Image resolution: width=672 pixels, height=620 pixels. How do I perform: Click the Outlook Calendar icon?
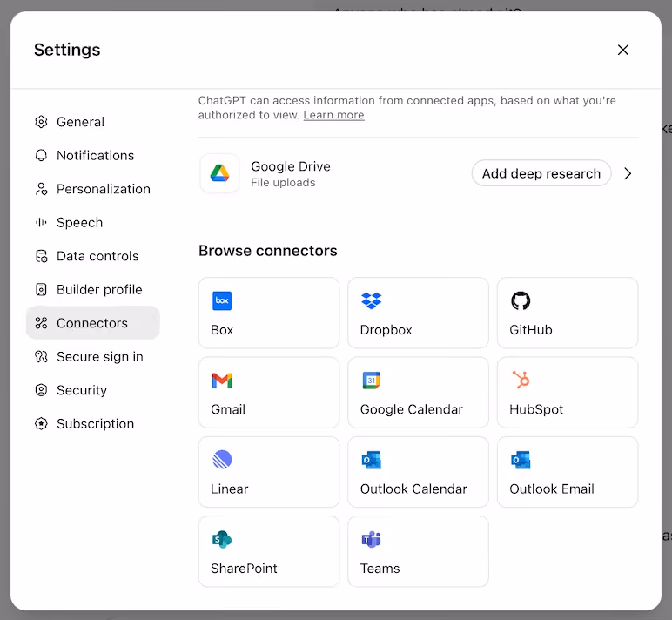coord(372,460)
